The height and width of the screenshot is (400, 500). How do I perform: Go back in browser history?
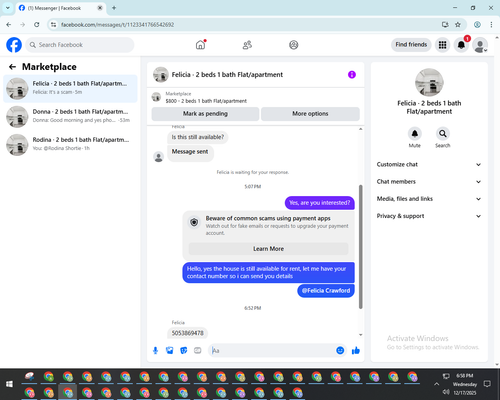click(9, 25)
